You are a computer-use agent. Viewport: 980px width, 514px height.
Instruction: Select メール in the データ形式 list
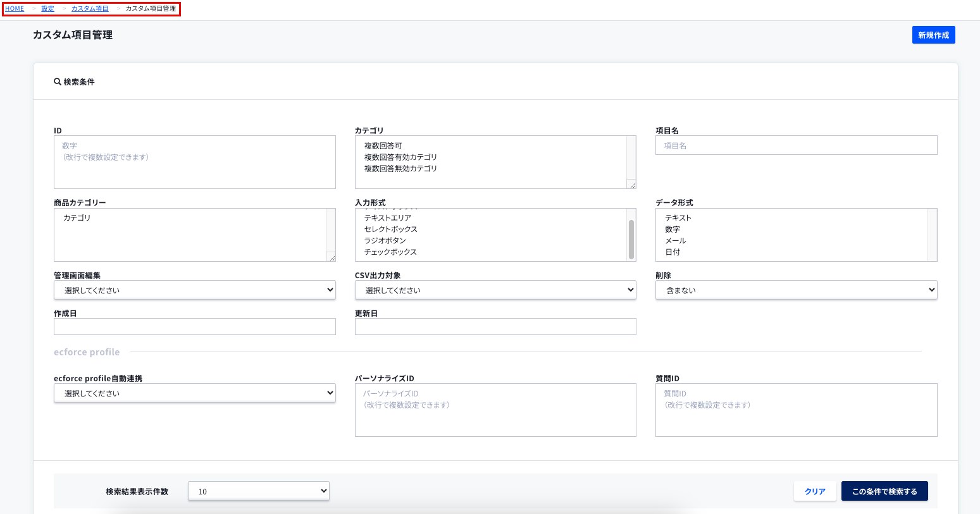pos(675,241)
